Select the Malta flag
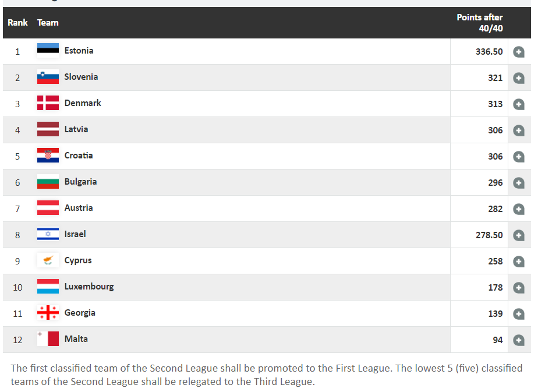The height and width of the screenshot is (392, 538). pos(48,339)
